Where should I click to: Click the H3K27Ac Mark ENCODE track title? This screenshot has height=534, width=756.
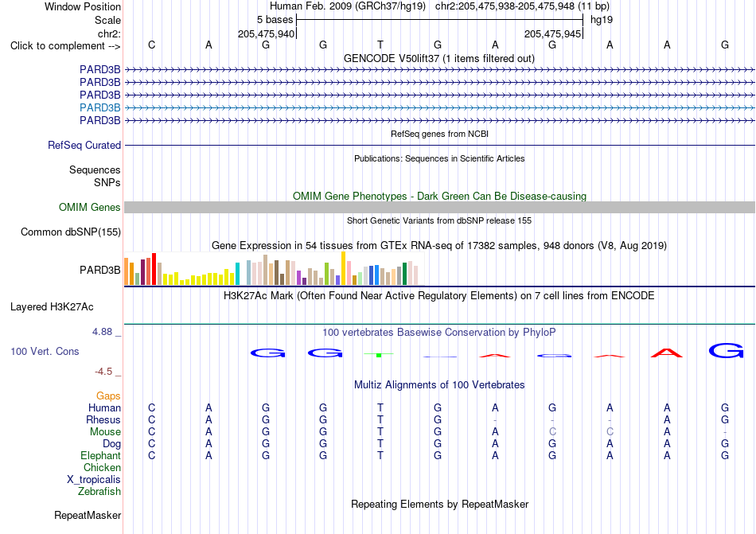pos(439,295)
